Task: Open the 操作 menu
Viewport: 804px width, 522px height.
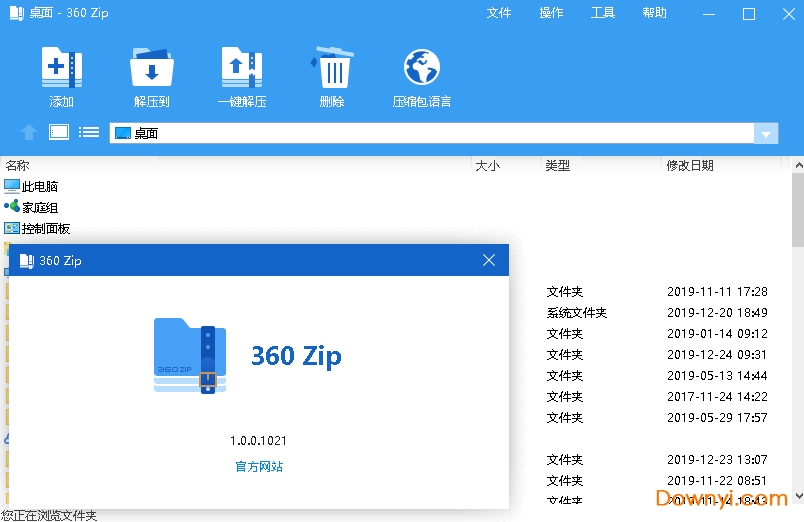Action: [x=551, y=13]
